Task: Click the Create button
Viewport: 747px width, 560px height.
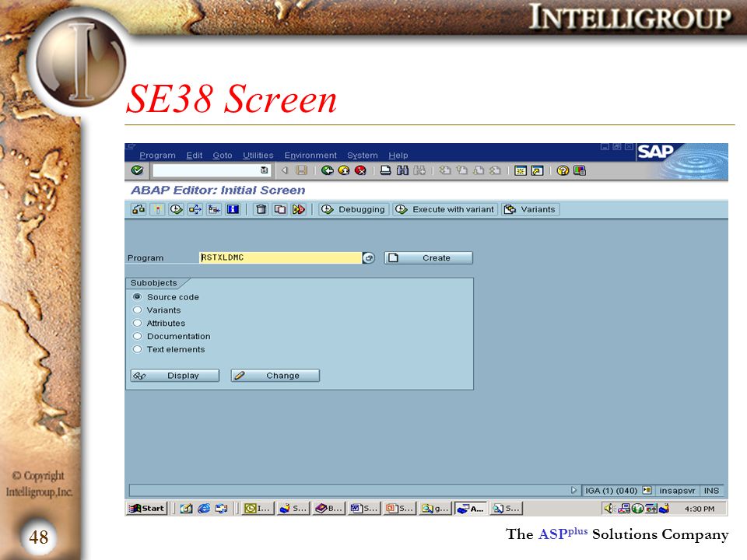Action: [x=428, y=258]
